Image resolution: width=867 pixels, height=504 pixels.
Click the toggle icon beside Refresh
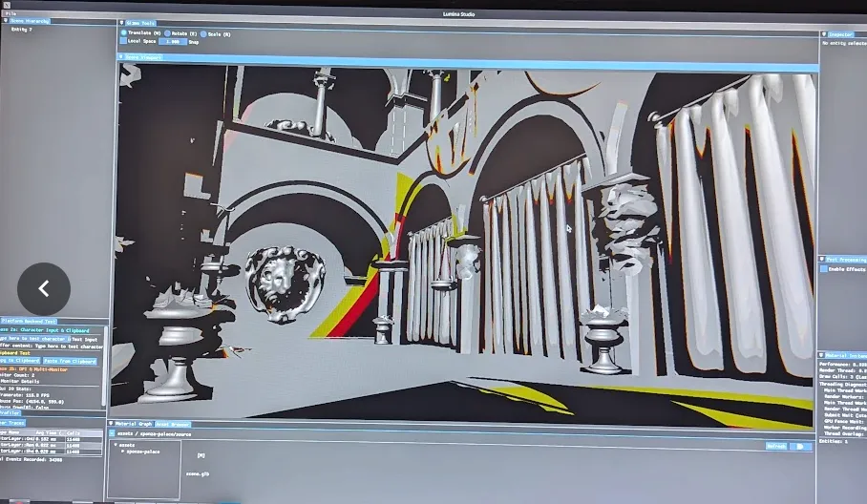(800, 446)
